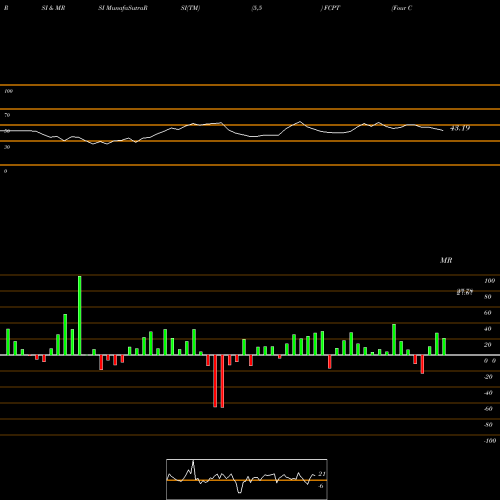Click the MR axis label "-60"
This screenshot has height=500, width=500.
pyautogui.click(x=488, y=409)
